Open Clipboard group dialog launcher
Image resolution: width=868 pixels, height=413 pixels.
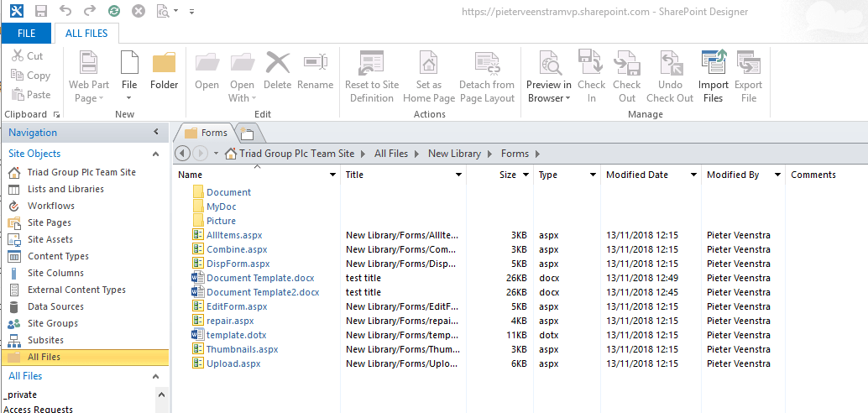click(x=56, y=115)
